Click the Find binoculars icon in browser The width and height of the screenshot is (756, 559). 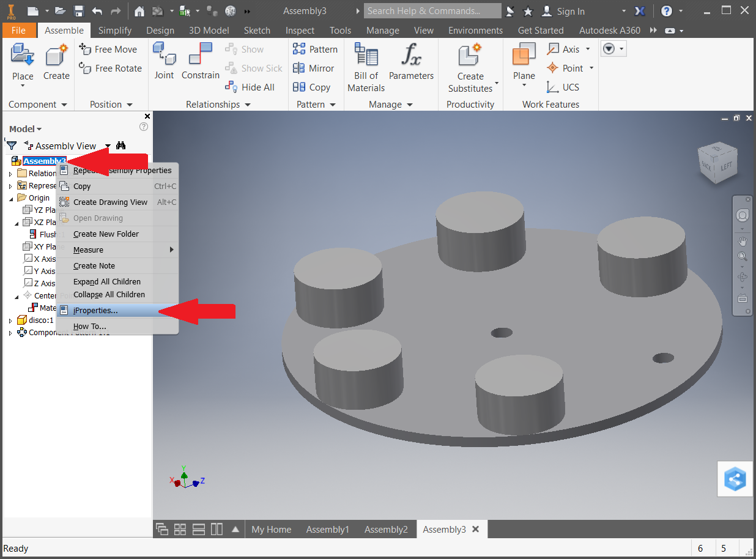120,146
